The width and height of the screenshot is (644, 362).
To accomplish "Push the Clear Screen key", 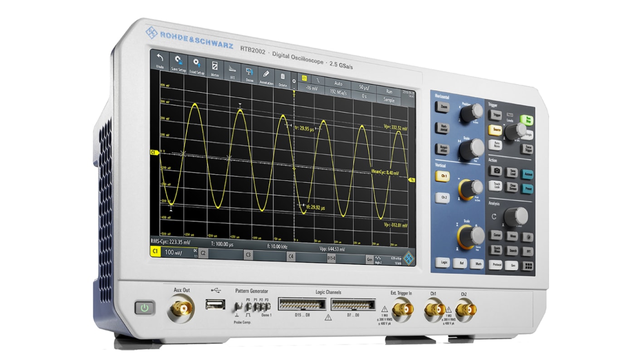I will click(x=511, y=187).
